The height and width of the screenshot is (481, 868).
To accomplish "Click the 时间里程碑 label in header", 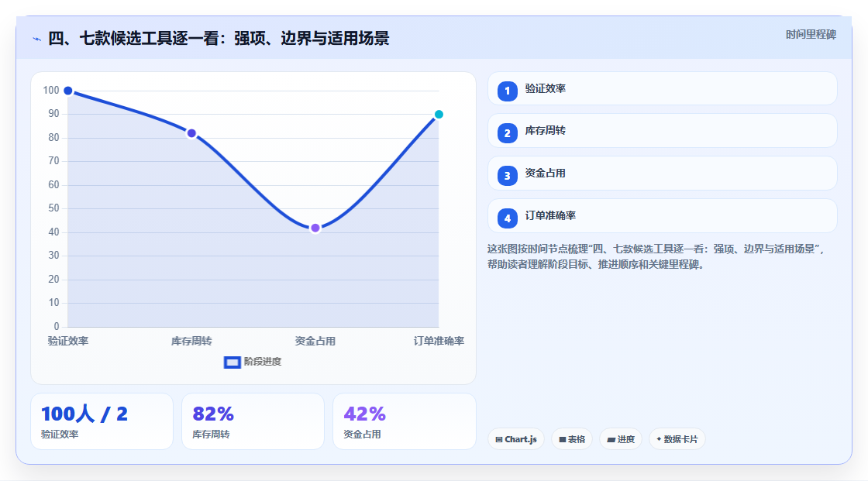I will click(x=811, y=34).
